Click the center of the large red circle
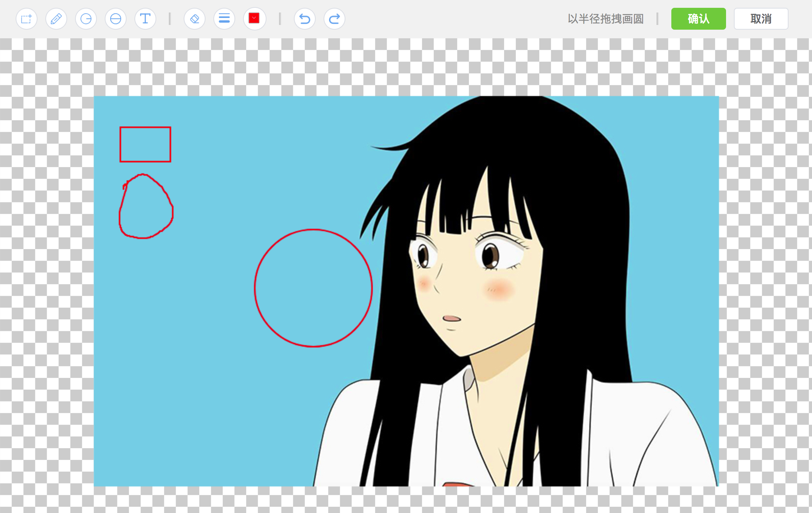The image size is (812, 513). pos(313,288)
